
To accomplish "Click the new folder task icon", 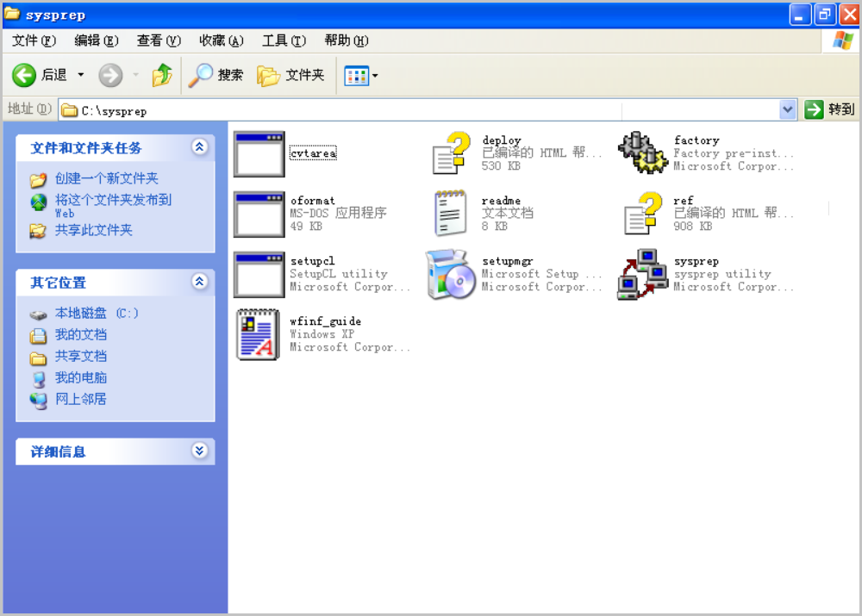I will [38, 179].
